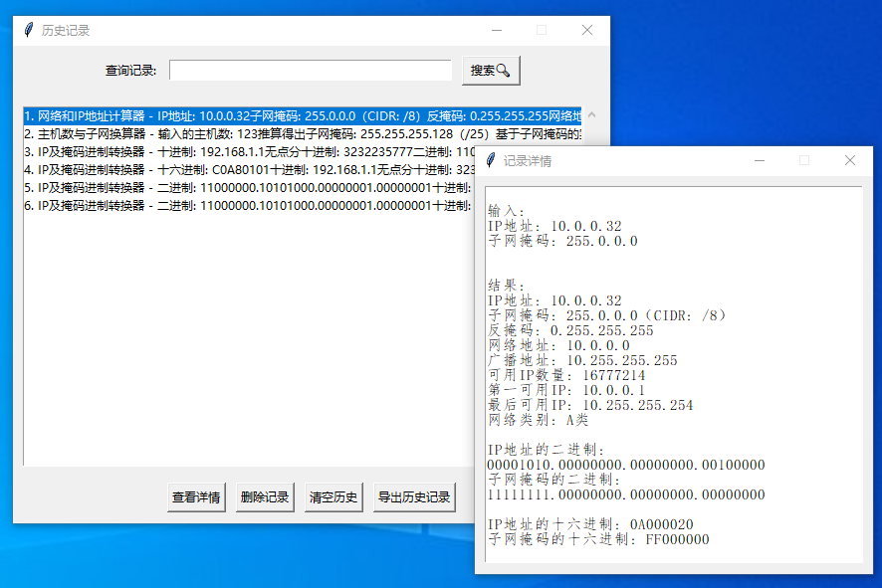Minimize the 记录详情 window
The width and height of the screenshot is (882, 588).
(760, 160)
